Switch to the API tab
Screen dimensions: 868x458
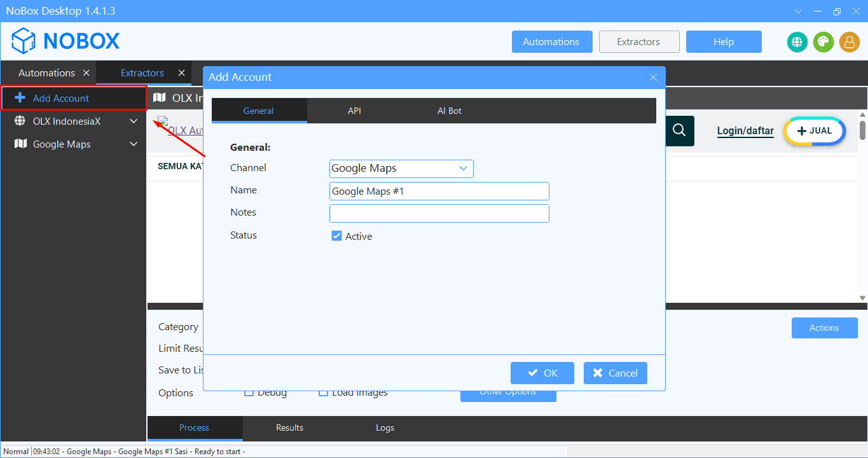[354, 111]
